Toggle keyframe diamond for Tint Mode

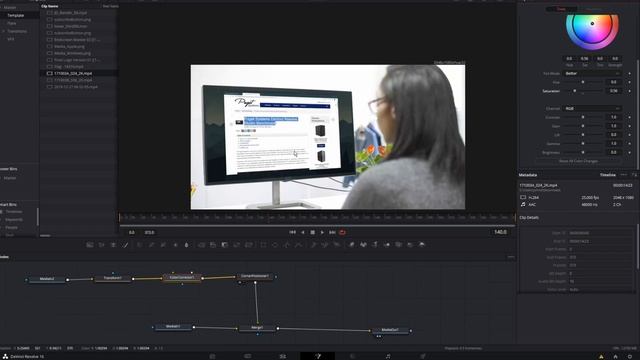click(629, 73)
